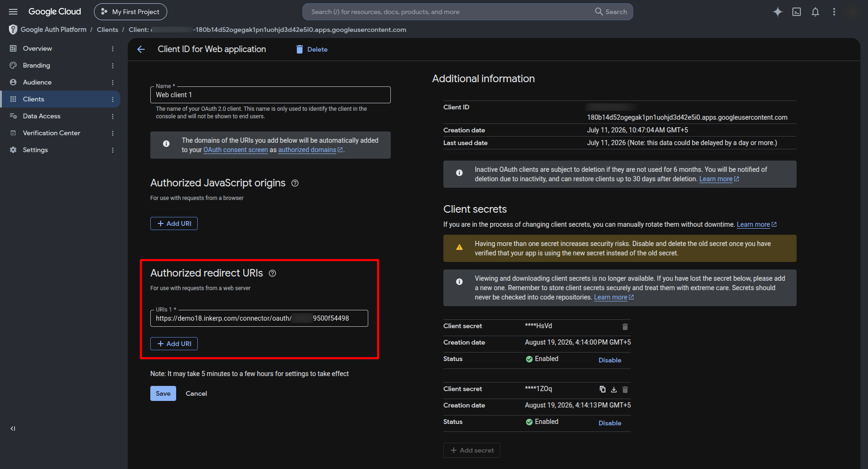This screenshot has width=868, height=469.
Task: Open options for Overview sidebar item
Action: pos(113,48)
